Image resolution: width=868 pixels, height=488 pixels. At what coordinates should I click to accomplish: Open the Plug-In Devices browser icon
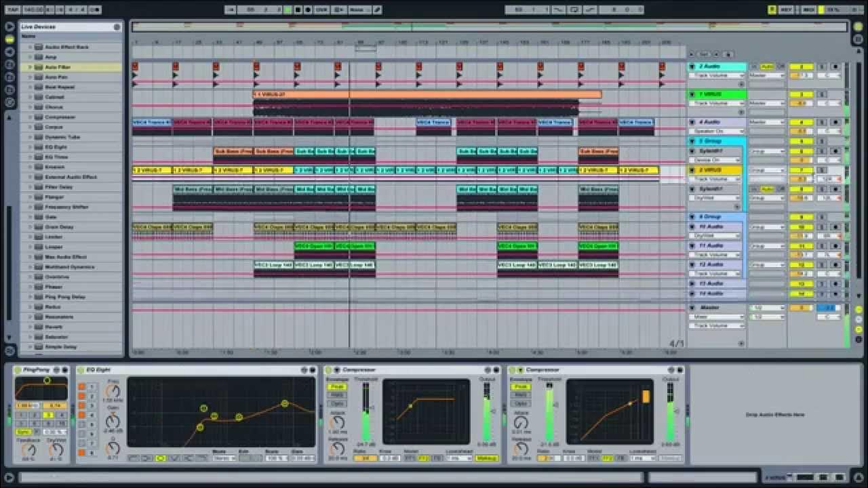tap(9, 52)
